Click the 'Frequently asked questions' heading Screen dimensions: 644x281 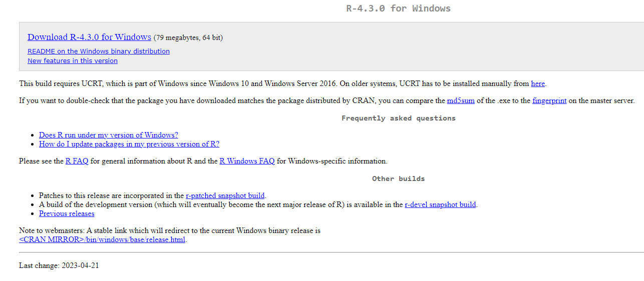coord(399,118)
